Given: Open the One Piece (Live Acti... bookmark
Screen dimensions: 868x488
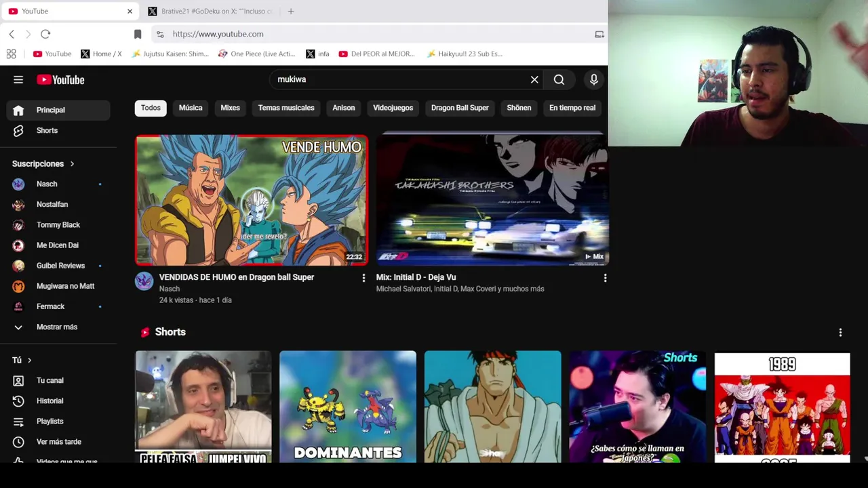Looking at the screenshot, I should coord(256,54).
